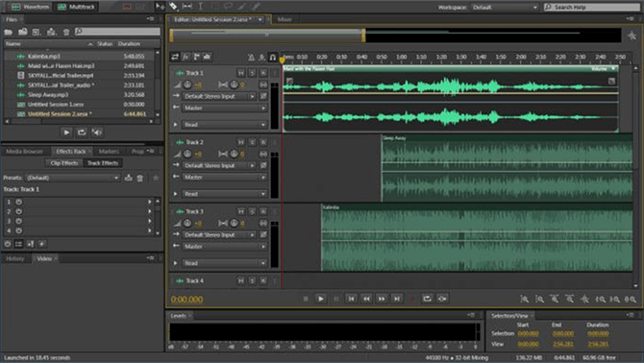
Task: Click the Zoom Out Full magnifier icon at far right
Action: tap(631, 299)
